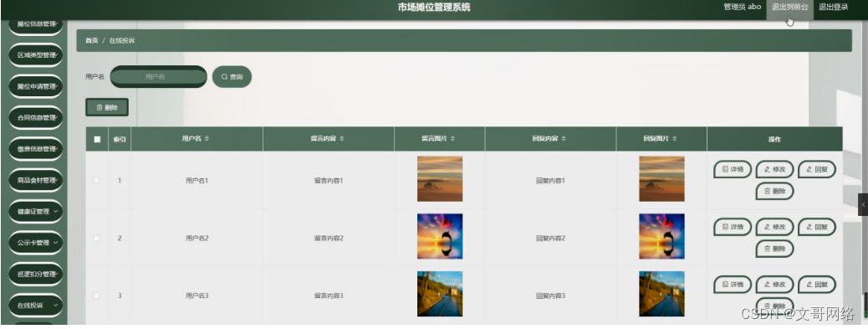868x329 pixels.
Task: Open 详情 for 用户名1 row
Action: pos(733,169)
